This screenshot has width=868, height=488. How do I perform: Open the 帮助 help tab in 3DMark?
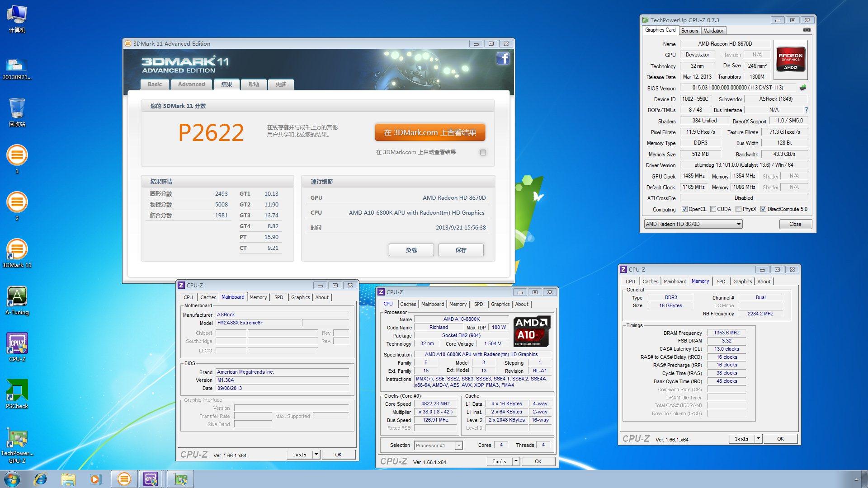click(254, 84)
